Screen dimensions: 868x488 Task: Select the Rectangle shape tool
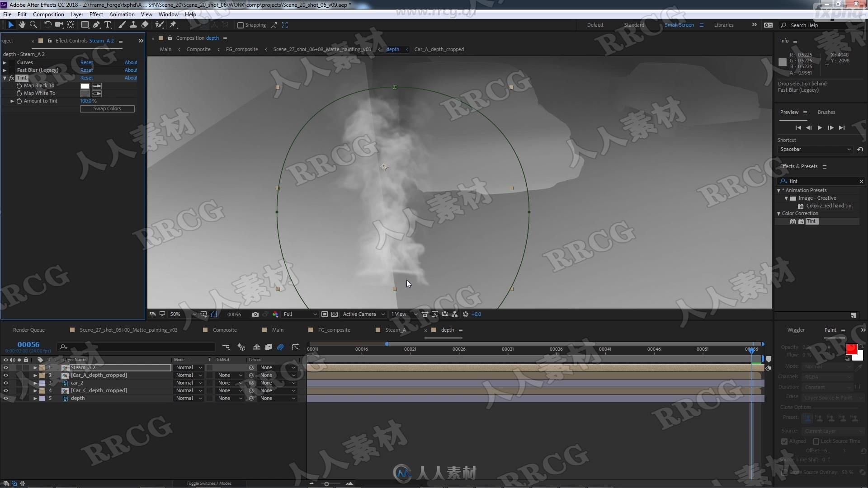click(85, 25)
